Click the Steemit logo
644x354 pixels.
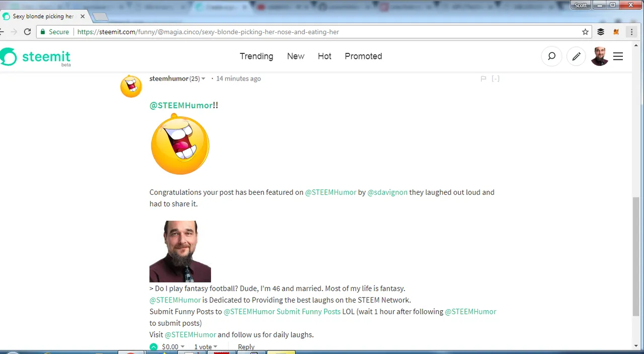[35, 57]
